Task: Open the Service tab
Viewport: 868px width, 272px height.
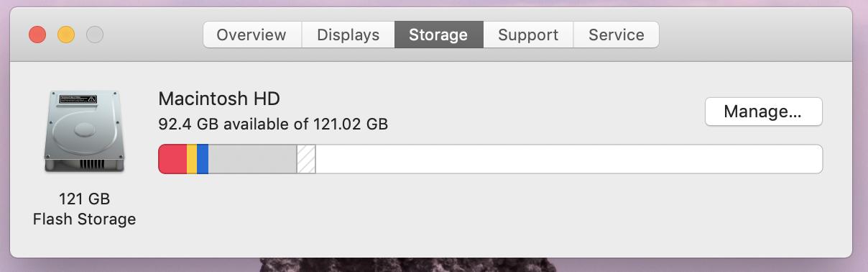Action: tap(616, 35)
